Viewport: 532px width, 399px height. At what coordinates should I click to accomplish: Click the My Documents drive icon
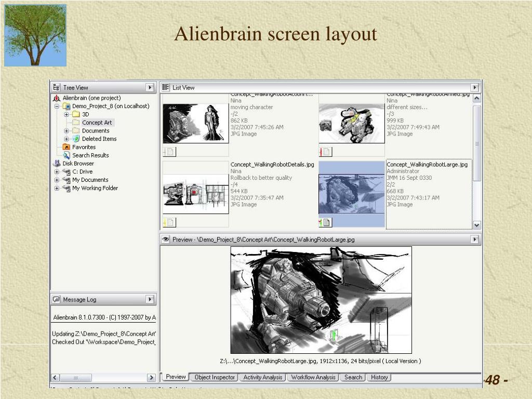[x=66, y=180]
